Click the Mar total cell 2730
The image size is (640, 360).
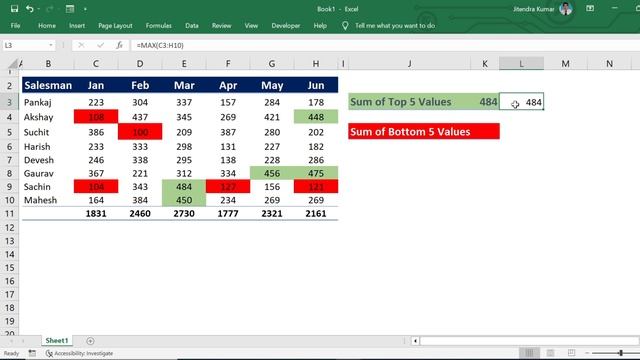184,213
